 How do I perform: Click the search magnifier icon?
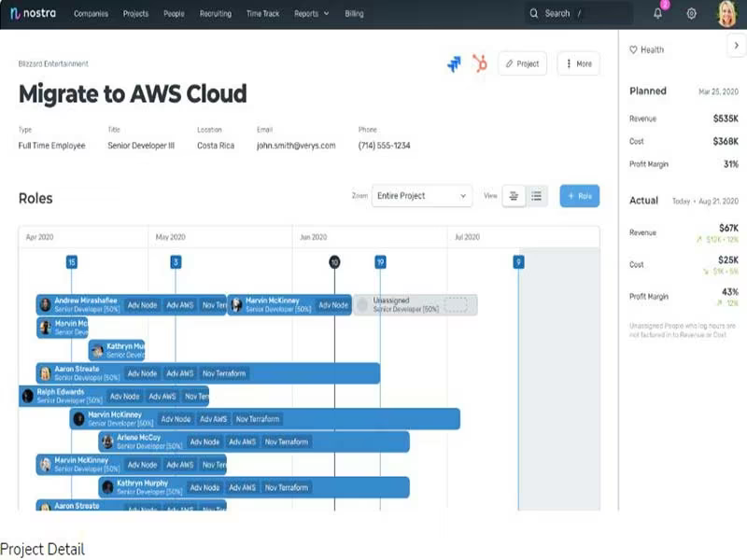coord(534,13)
